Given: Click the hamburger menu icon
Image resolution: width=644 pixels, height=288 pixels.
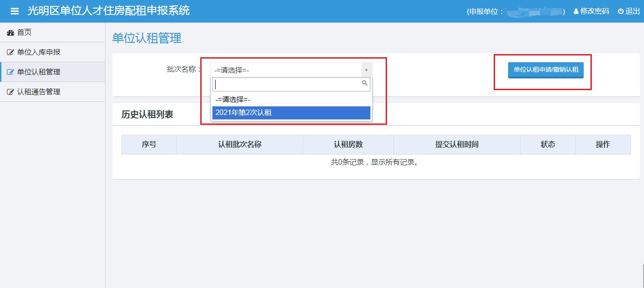Looking at the screenshot, I should coord(14,10).
